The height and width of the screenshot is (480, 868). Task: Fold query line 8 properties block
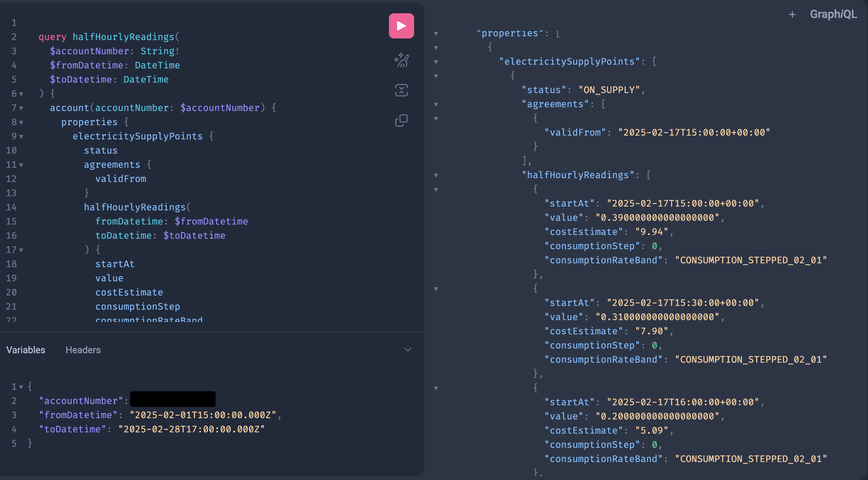point(21,122)
